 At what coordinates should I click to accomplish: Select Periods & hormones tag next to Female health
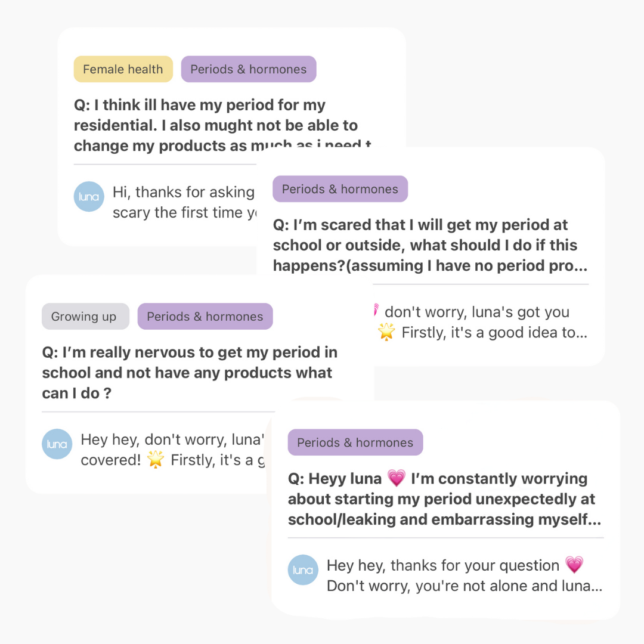pyautogui.click(x=249, y=69)
